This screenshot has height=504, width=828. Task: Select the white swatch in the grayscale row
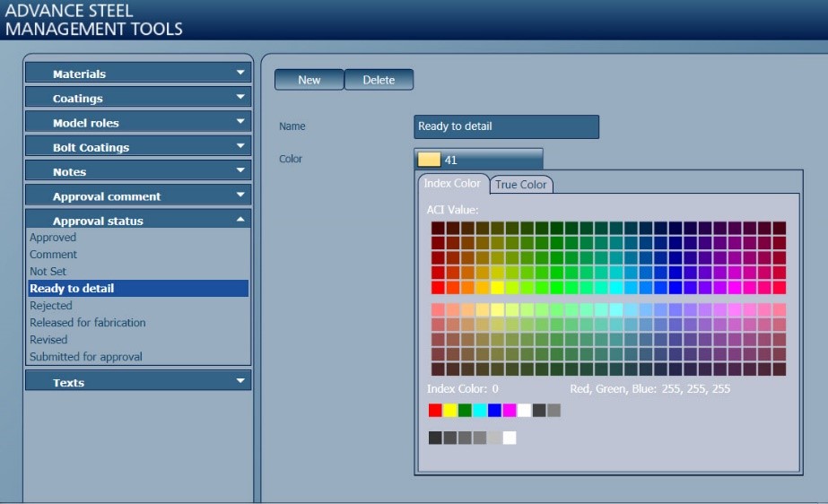(510, 438)
